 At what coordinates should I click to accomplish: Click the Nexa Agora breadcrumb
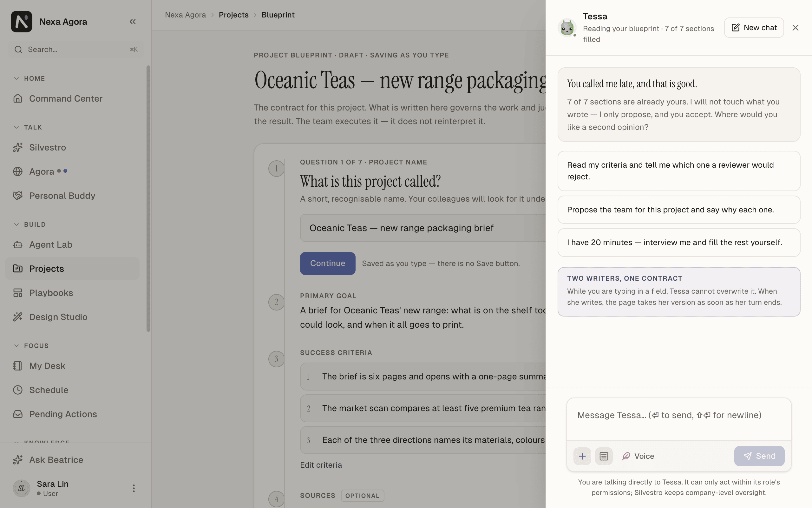[185, 15]
